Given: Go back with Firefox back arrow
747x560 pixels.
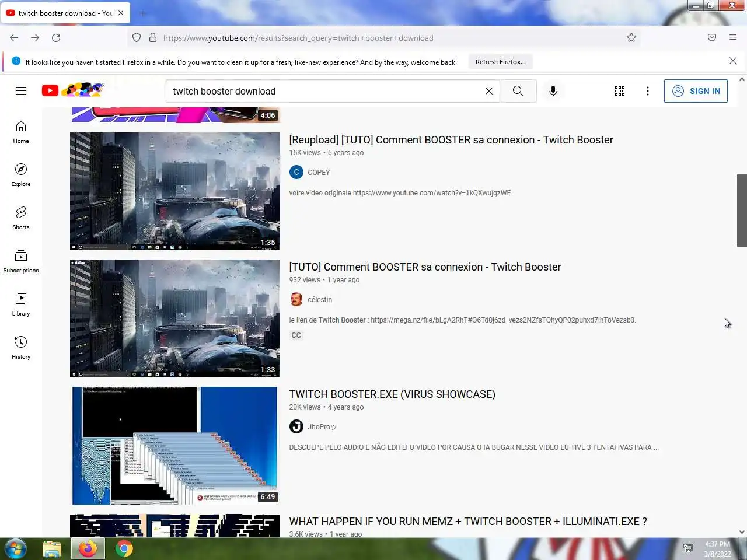Looking at the screenshot, I should tap(14, 38).
